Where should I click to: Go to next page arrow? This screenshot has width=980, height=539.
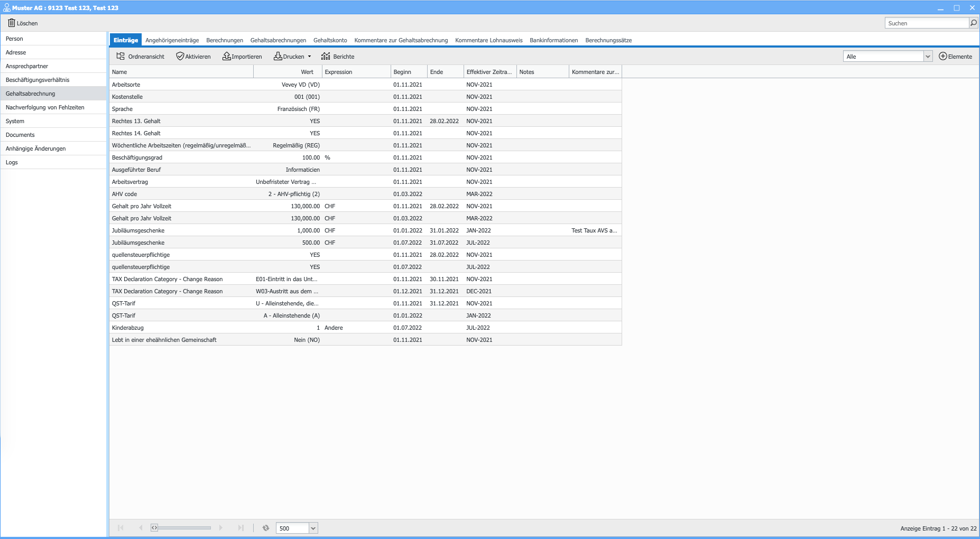click(220, 528)
